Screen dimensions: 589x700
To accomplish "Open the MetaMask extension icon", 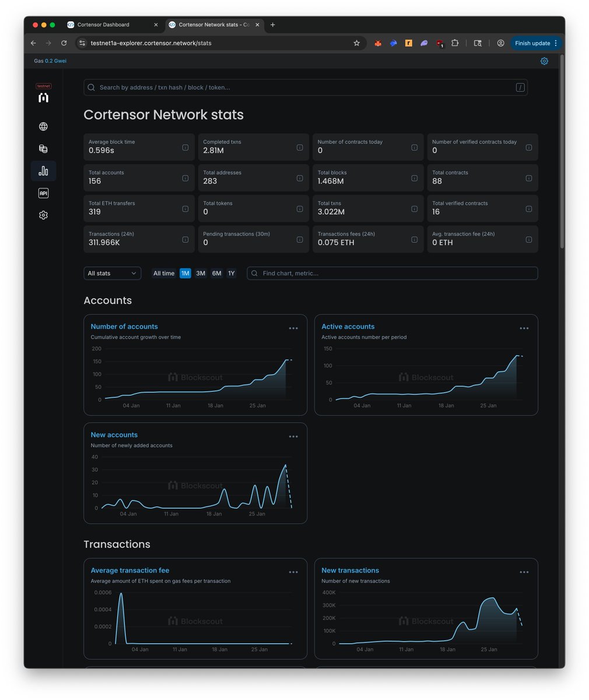I will 378,43.
